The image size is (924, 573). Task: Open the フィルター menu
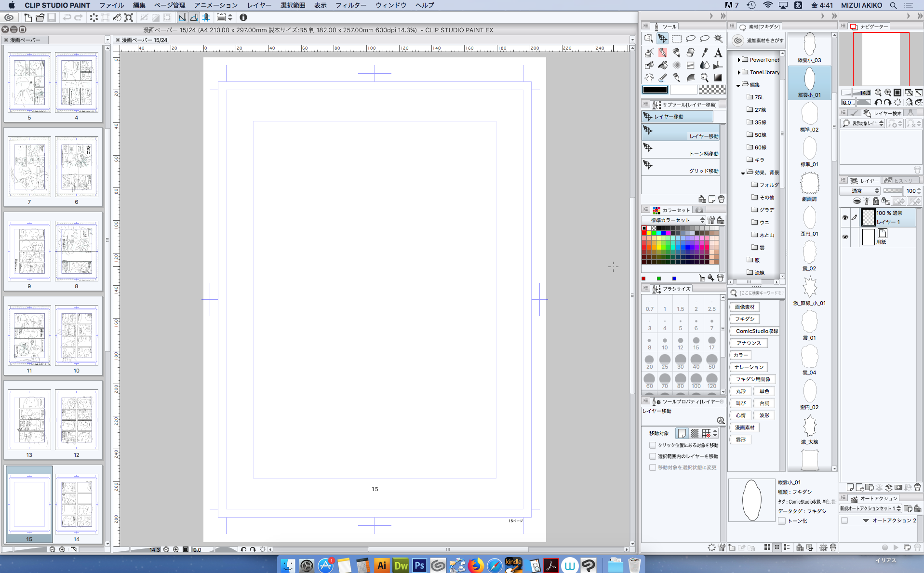point(351,5)
